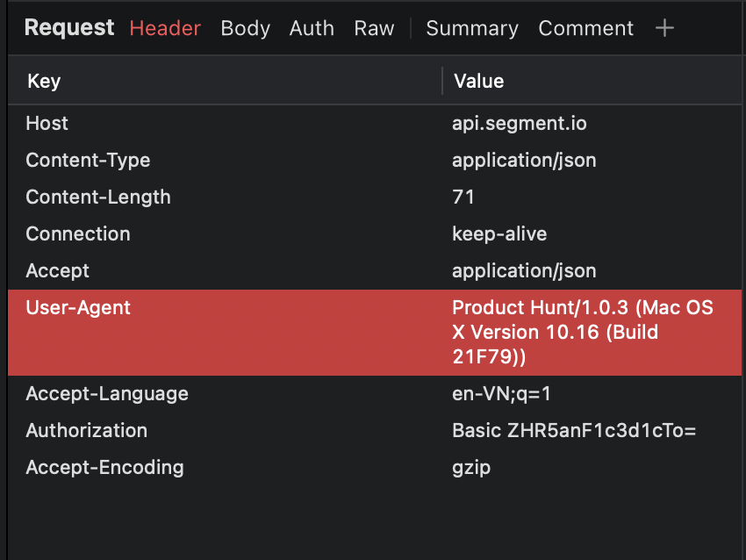Open the Auth tab
746x560 pixels.
[312, 28]
